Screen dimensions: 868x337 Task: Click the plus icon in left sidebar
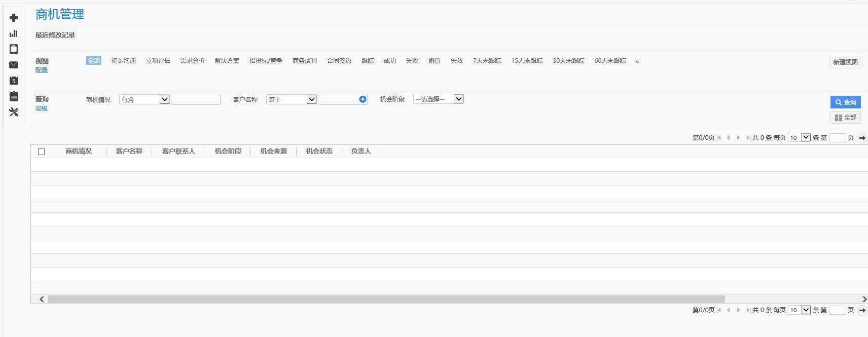14,18
